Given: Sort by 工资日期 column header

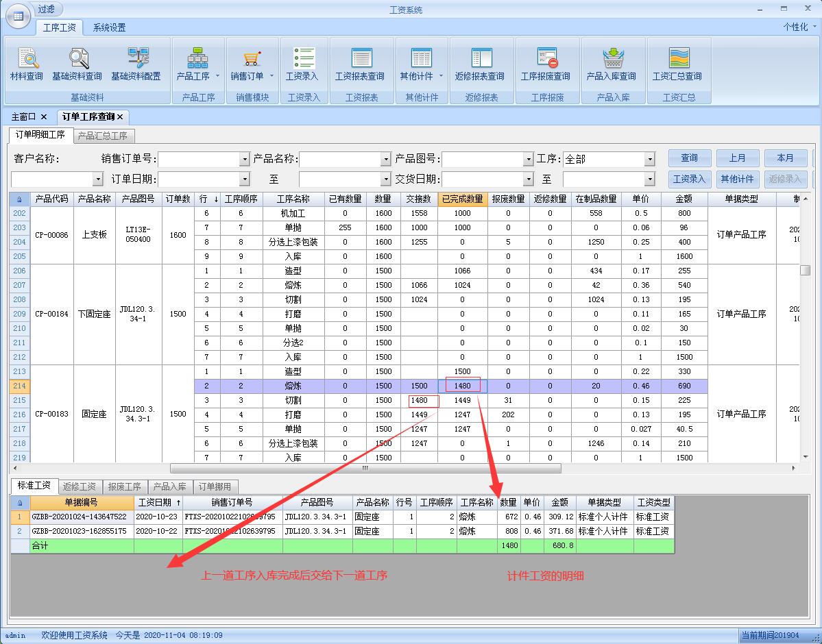Looking at the screenshot, I should 158,502.
